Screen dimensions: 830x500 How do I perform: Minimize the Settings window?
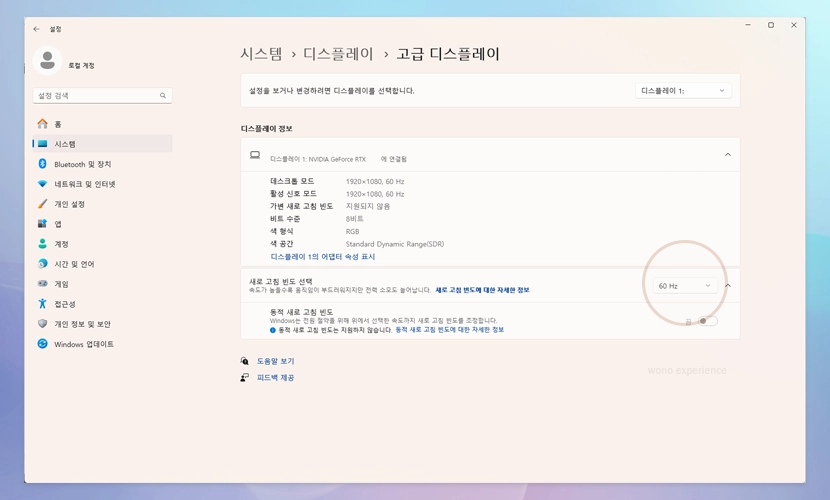pyautogui.click(x=748, y=25)
